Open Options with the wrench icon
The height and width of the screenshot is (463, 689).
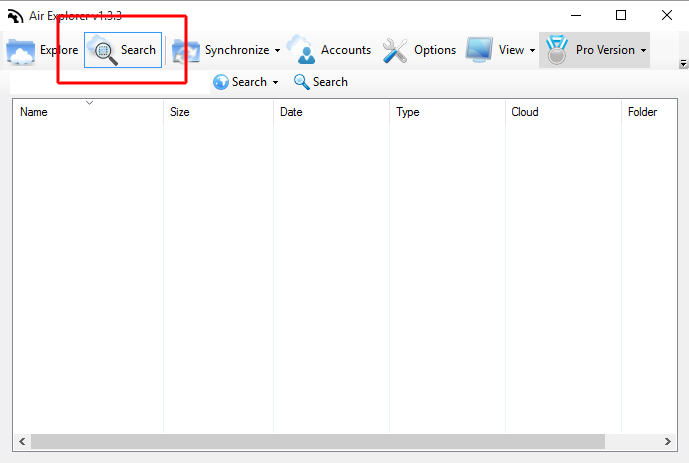click(420, 50)
